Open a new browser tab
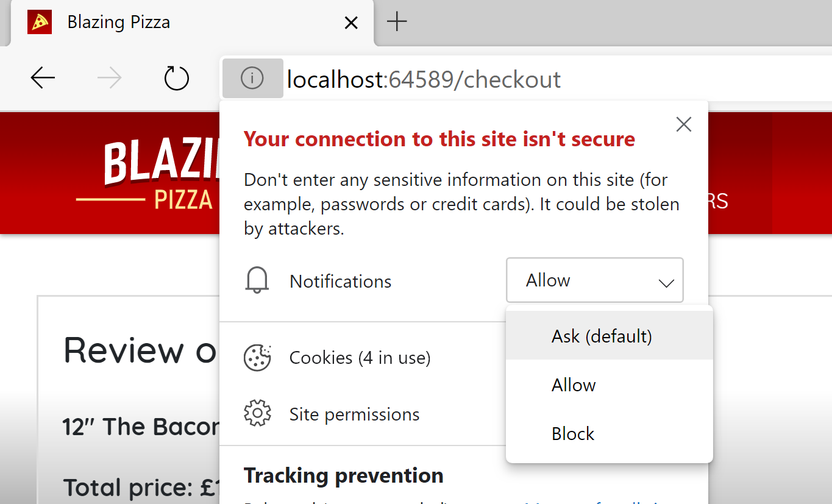The height and width of the screenshot is (504, 832). coord(397,22)
